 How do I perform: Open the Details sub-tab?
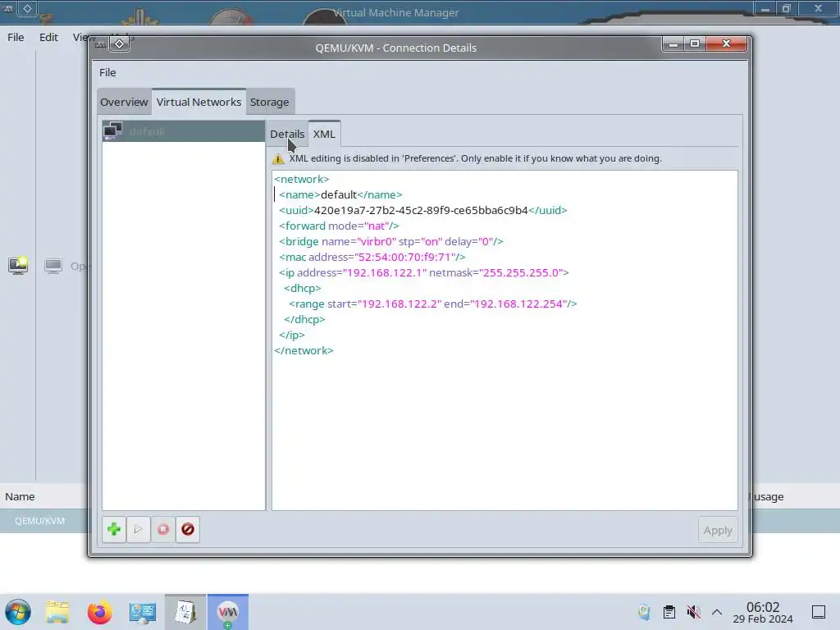tap(287, 134)
